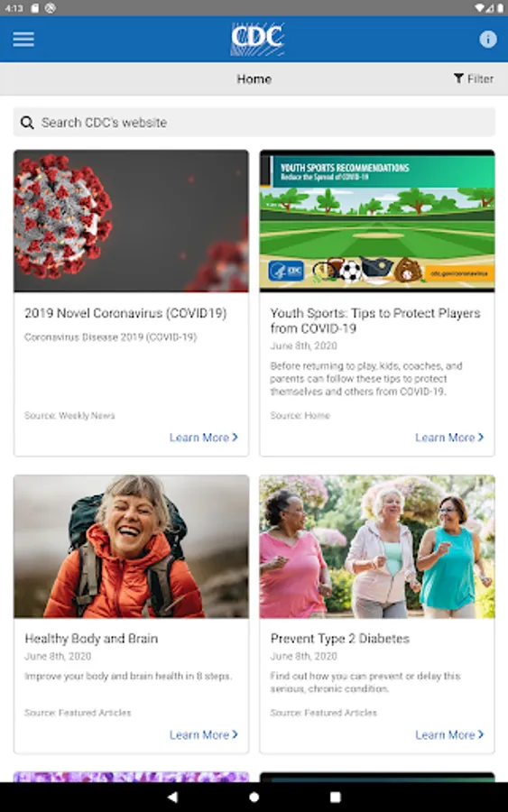This screenshot has height=812, width=508.
Task: Focus the Search CDC's website field
Action: click(x=254, y=122)
